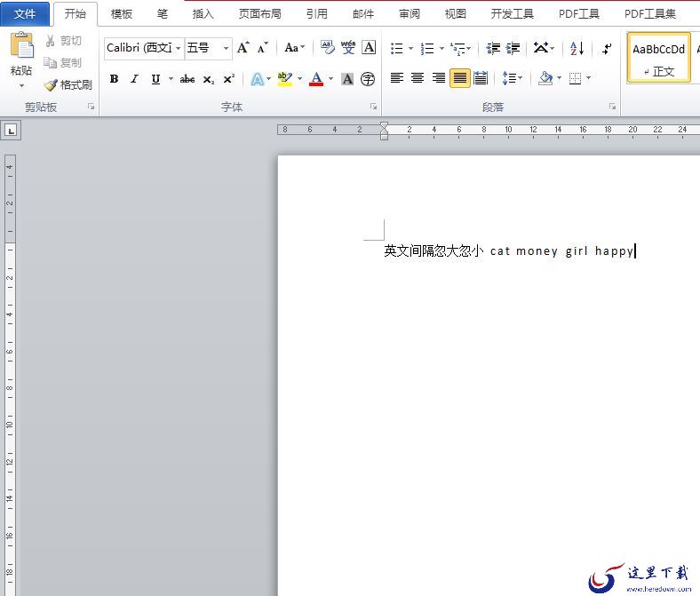Click the Shrink Font icon
Screen dimensions: 700x596
click(263, 47)
